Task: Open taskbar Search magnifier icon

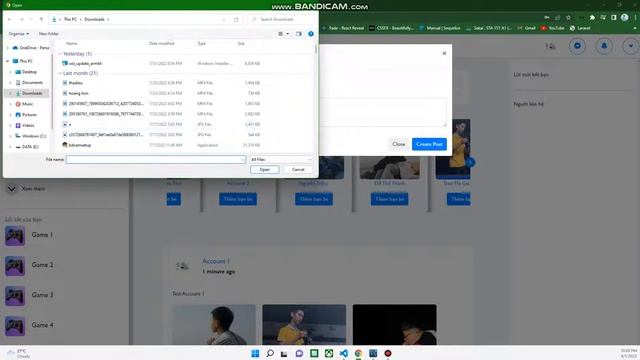Action: 270,353
